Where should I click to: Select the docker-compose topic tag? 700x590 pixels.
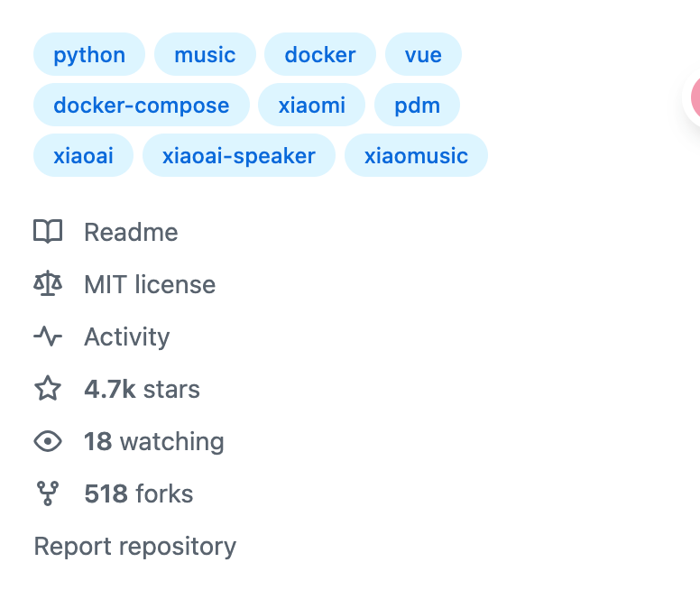(142, 105)
